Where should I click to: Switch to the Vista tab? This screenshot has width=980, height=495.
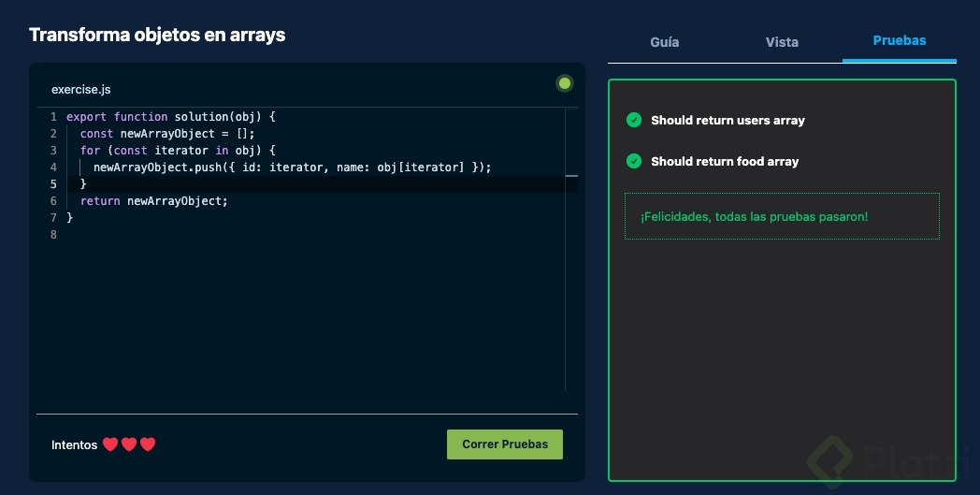[x=782, y=41]
